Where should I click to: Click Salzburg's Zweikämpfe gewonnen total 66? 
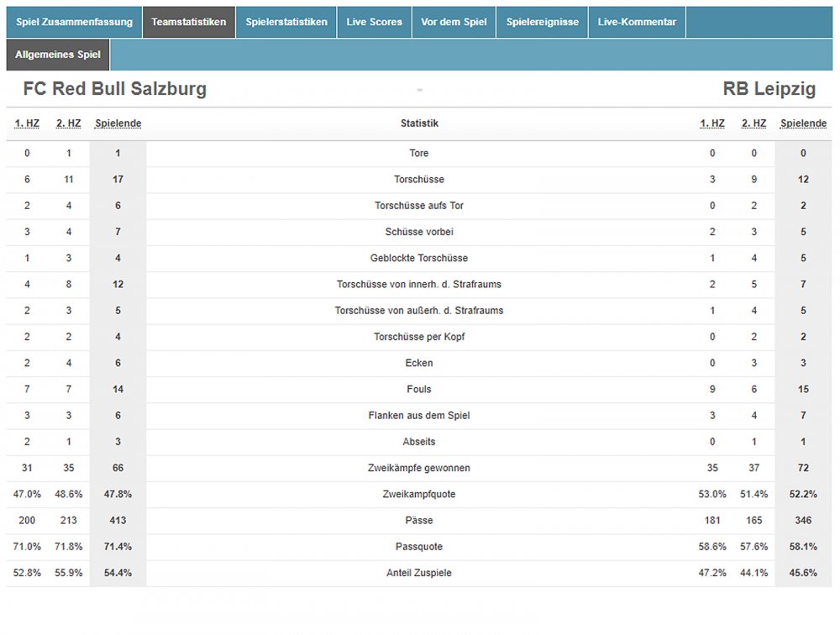pyautogui.click(x=118, y=469)
